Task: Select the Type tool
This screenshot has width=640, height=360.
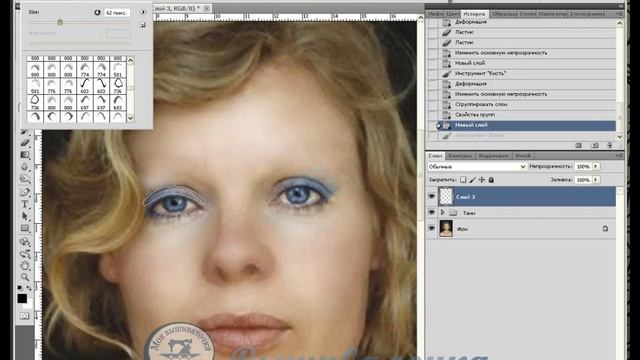Action: (x=25, y=204)
